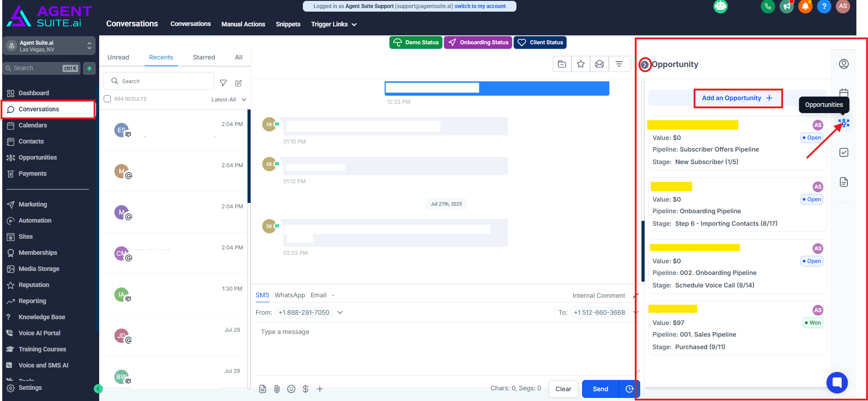This screenshot has height=401, width=868.
Task: Star the current conversation
Action: (x=581, y=64)
